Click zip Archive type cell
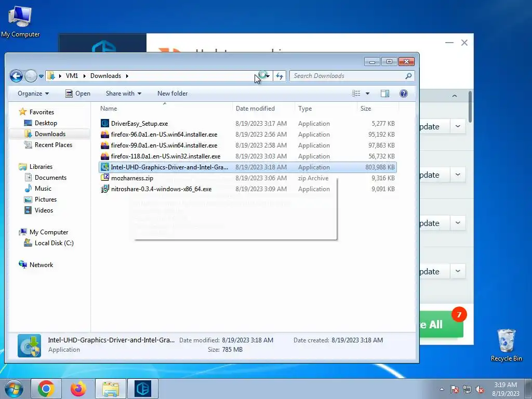The height and width of the screenshot is (399, 532). tap(313, 178)
